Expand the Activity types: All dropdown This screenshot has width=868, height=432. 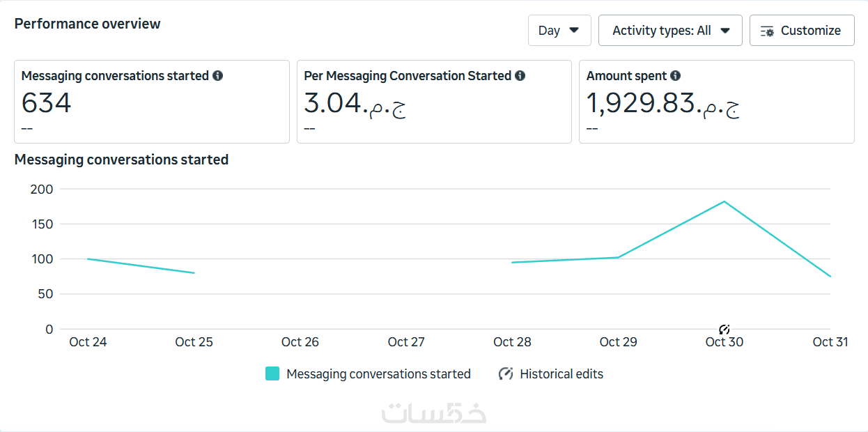(x=669, y=31)
